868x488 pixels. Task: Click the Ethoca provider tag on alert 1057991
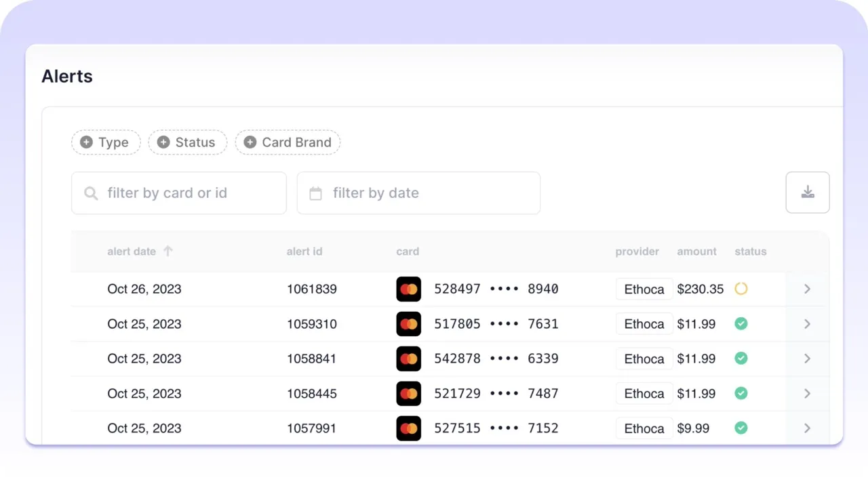pos(644,428)
